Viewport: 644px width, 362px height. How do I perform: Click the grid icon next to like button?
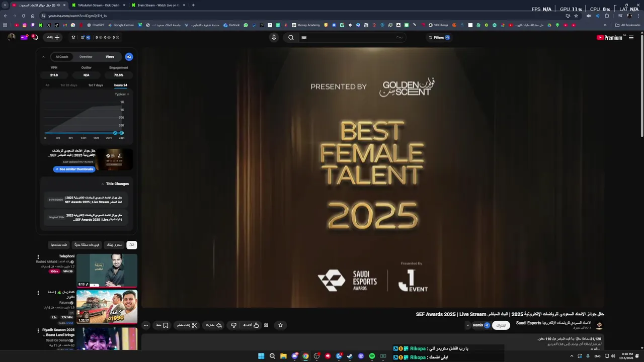tap(266, 325)
